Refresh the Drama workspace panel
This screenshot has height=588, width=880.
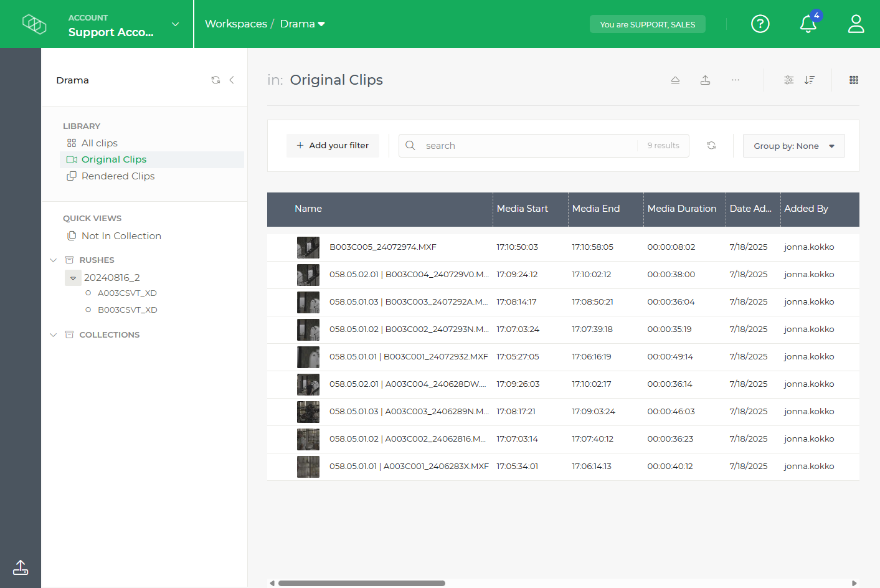(215, 80)
